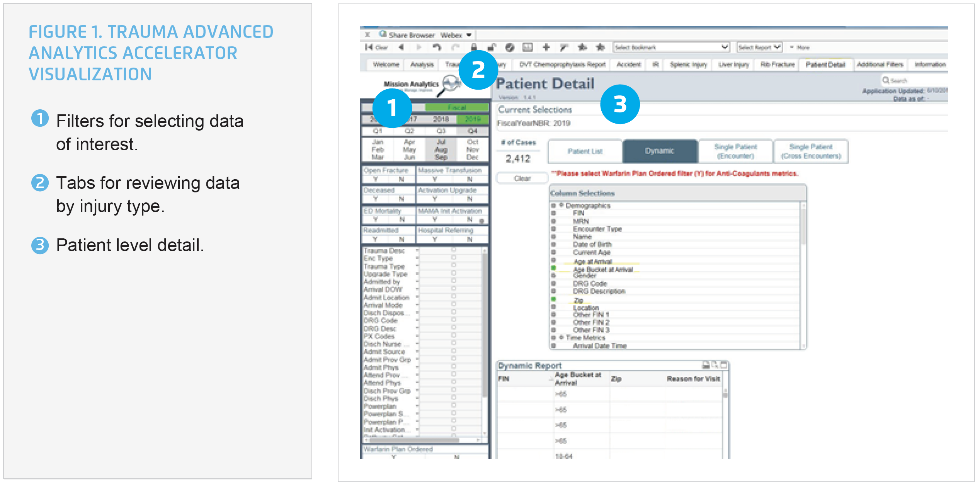Image resolution: width=980 pixels, height=486 pixels.
Task: Click the Lock selections padlock icon
Action: [473, 48]
